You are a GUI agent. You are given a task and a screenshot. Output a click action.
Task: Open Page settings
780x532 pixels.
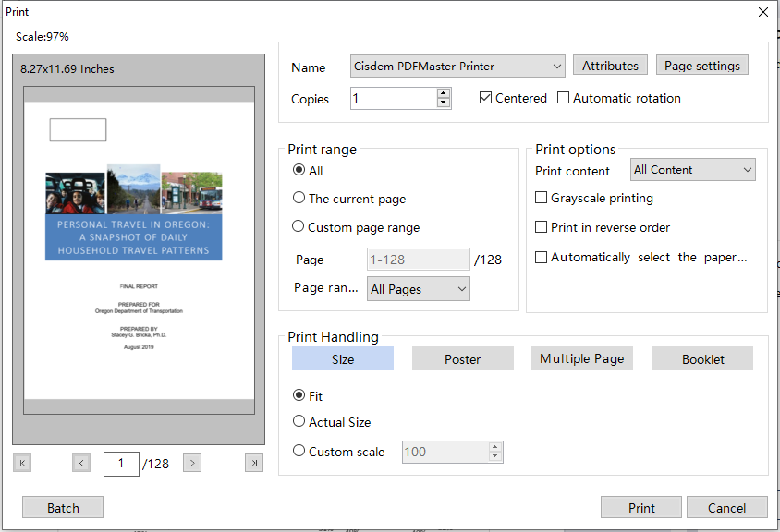point(702,66)
